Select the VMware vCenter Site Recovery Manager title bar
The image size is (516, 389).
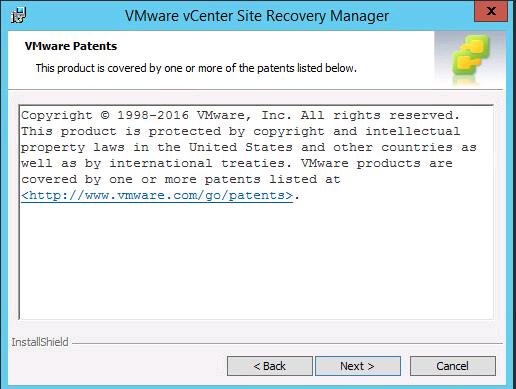pyautogui.click(x=257, y=16)
